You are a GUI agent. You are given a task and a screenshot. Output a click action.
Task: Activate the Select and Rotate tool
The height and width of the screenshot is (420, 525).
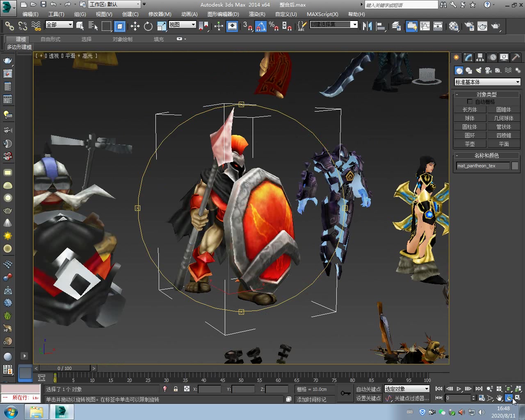pyautogui.click(x=148, y=26)
